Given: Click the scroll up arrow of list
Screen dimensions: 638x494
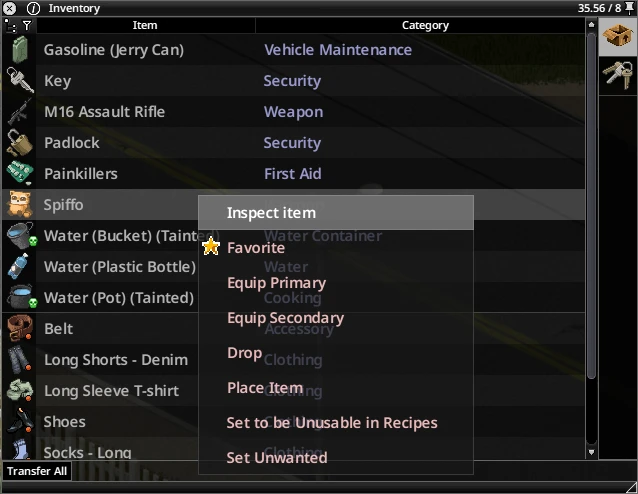Looking at the screenshot, I should (x=591, y=25).
